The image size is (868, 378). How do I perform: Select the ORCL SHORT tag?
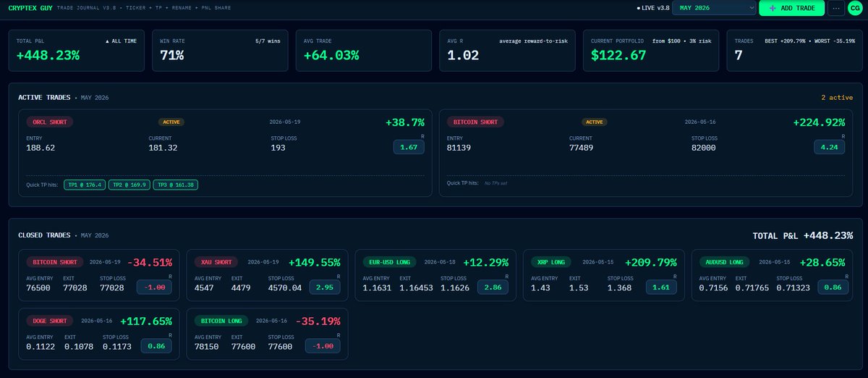pos(50,122)
